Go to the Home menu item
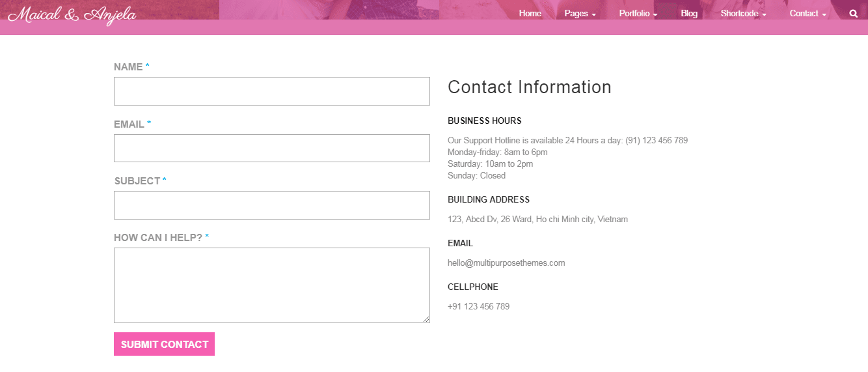 tap(530, 13)
